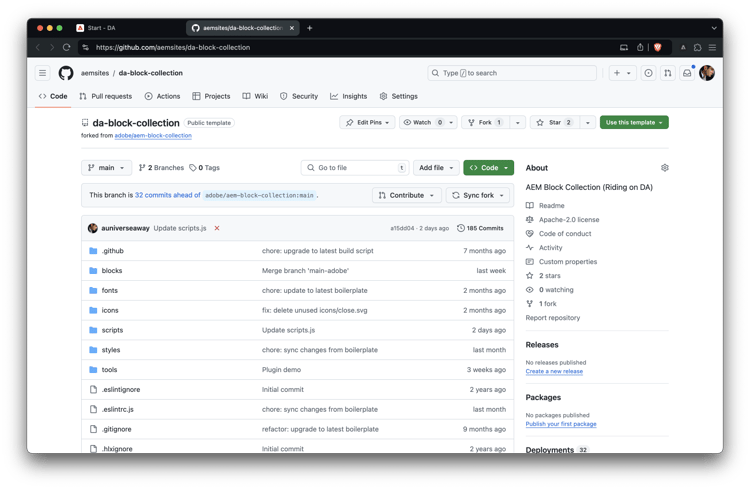The width and height of the screenshot is (750, 489).
Task: Expand the Contribute dropdown
Action: [407, 195]
